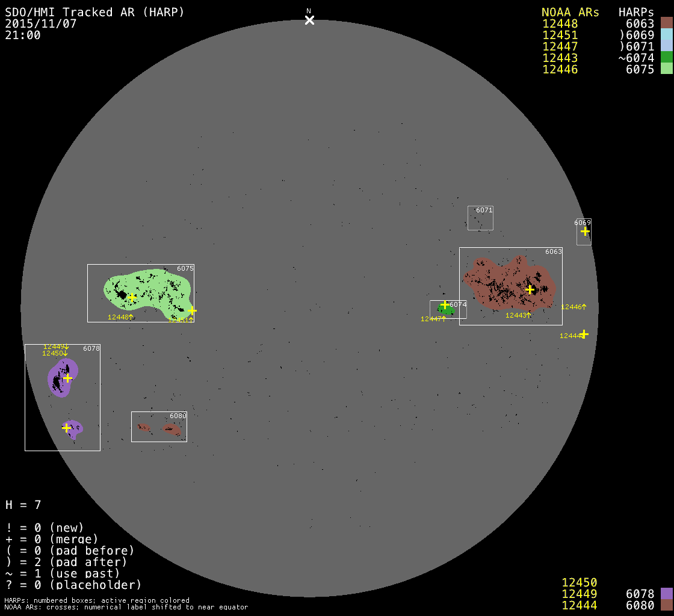
Task: Click 12448 entry in top-right NOAA legend
Action: tap(560, 23)
